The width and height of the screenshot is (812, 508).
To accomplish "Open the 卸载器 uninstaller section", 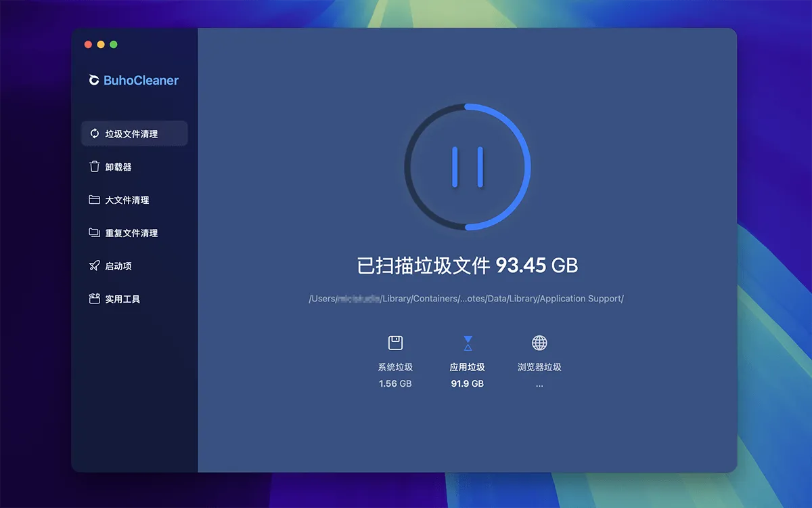I will [x=118, y=167].
